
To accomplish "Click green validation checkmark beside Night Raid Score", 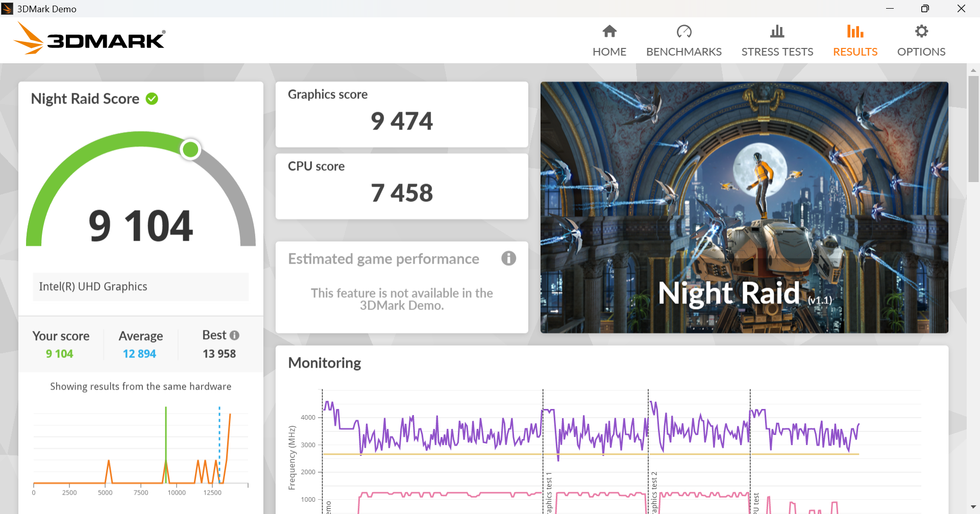I will click(x=152, y=98).
